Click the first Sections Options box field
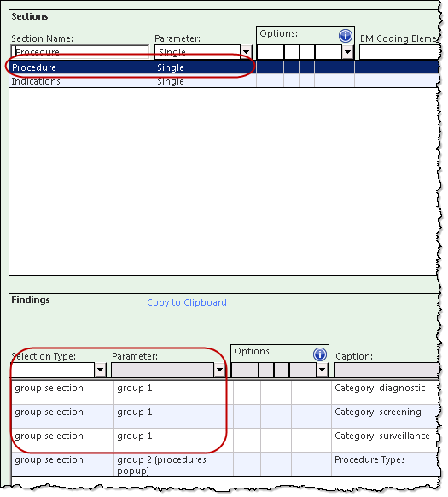The height and width of the screenshot is (497, 448). tap(271, 52)
